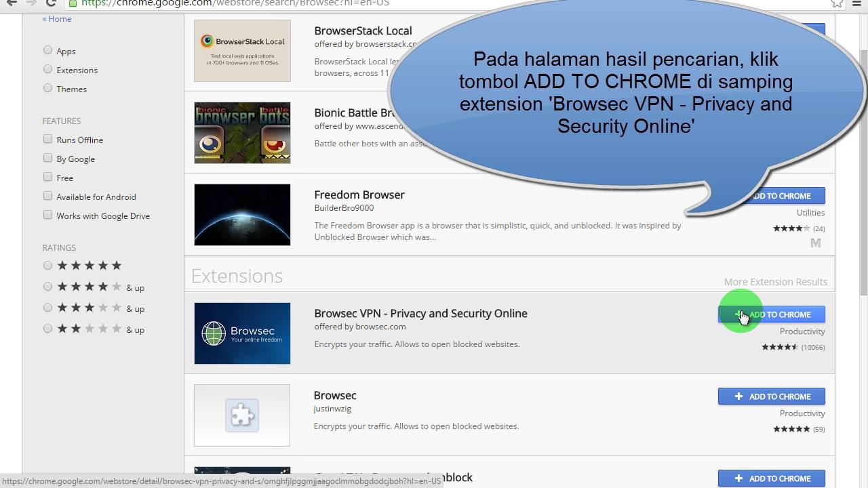Select the two stars & up filter
The width and height of the screenshot is (868, 488).
click(47, 329)
